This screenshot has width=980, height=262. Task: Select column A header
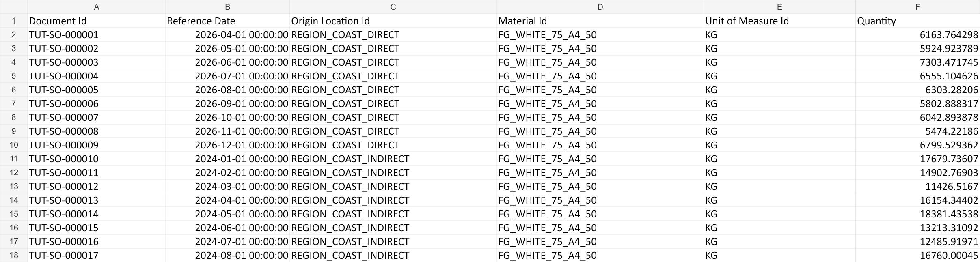96,7
